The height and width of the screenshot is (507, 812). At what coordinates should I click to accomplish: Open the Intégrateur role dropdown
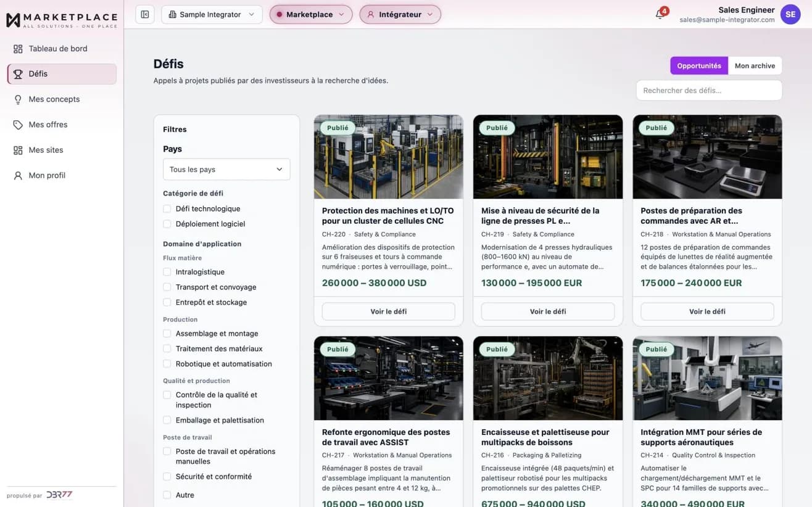pyautogui.click(x=400, y=14)
